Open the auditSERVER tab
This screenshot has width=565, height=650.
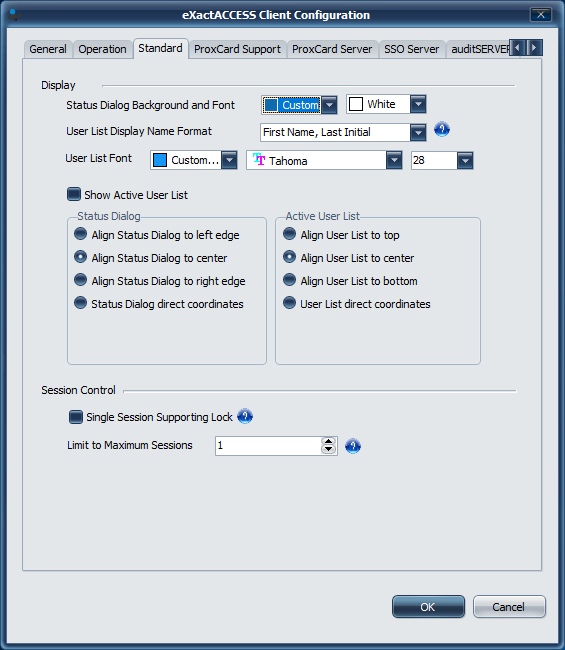[478, 49]
